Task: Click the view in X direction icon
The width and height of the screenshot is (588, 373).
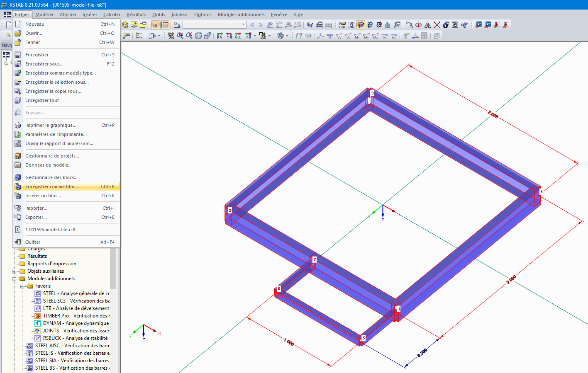Action: pos(220,36)
